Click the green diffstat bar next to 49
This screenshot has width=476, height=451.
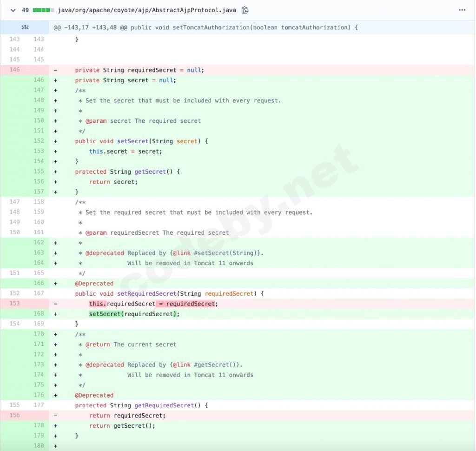coord(43,10)
